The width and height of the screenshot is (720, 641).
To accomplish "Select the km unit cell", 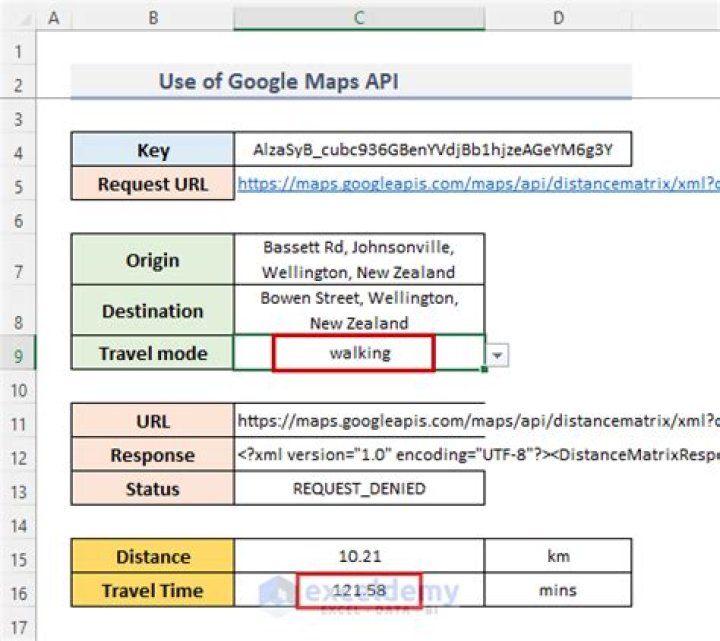I will point(558,556).
